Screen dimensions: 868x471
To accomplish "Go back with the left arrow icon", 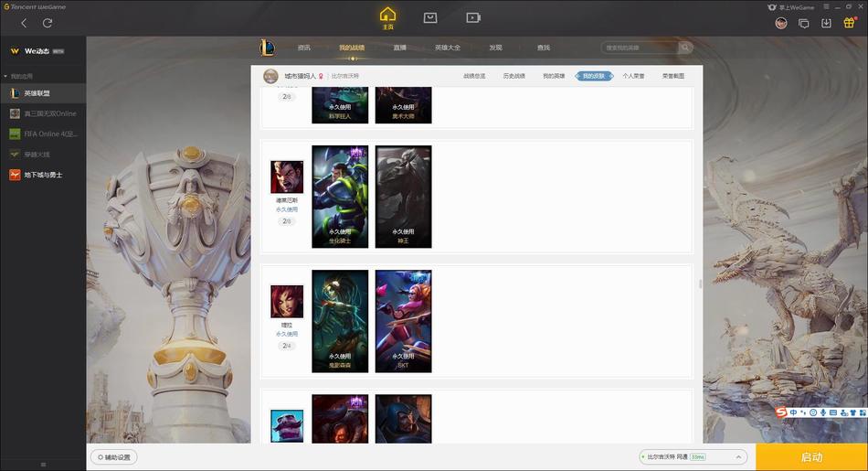I will [24, 23].
